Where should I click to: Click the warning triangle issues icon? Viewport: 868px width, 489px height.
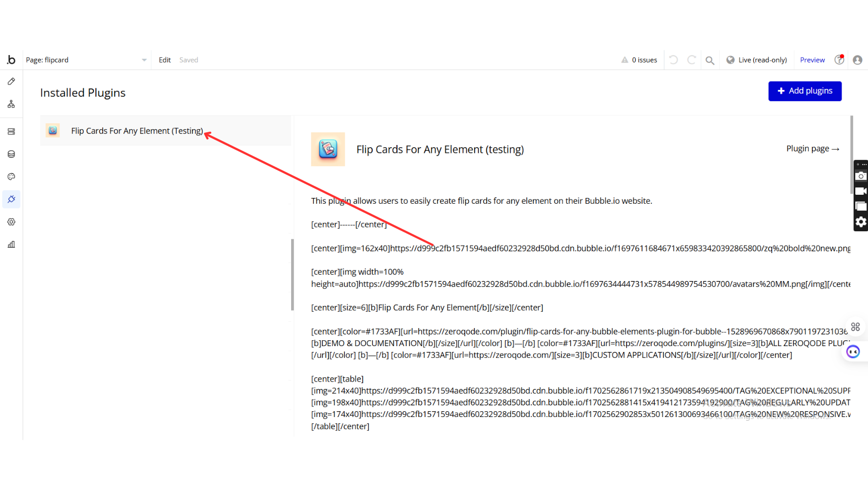click(x=625, y=60)
